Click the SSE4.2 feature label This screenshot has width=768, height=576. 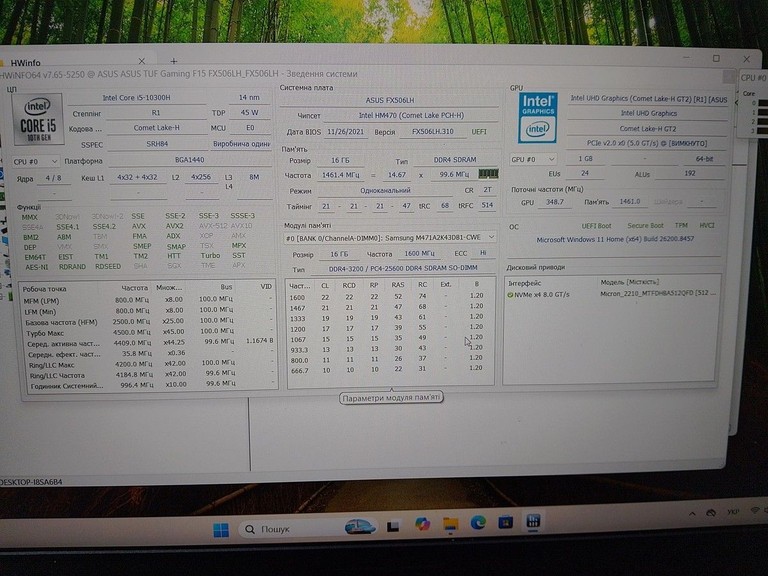pyautogui.click(x=104, y=227)
